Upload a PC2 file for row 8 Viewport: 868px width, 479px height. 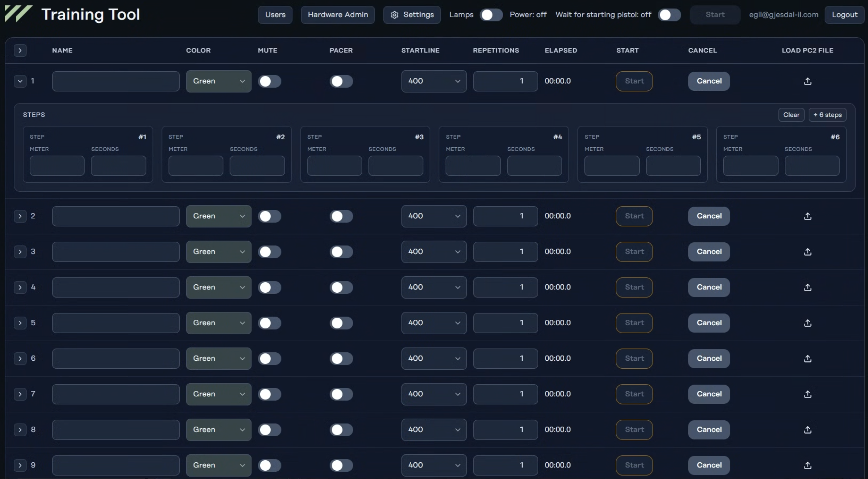pos(807,429)
